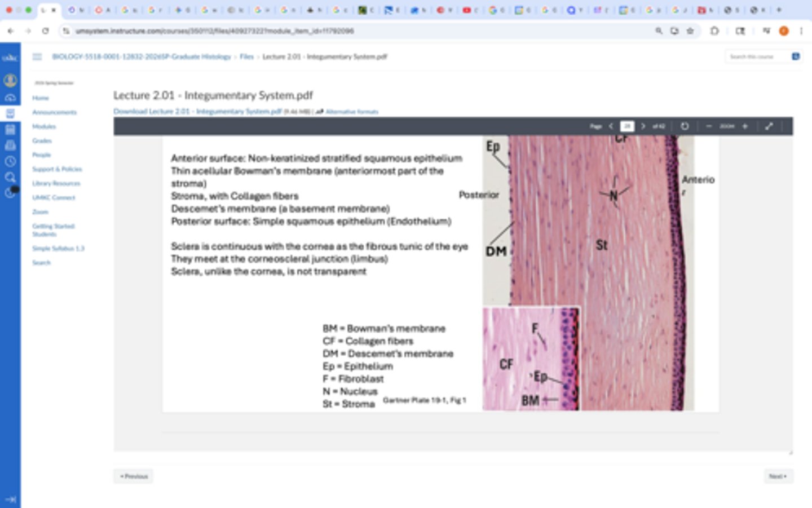Open a new browser tab

(x=779, y=10)
